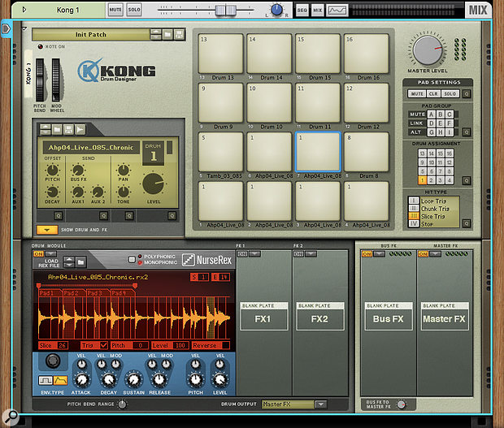
Task: Enable the Reverse checkbox for the slice
Action: point(226,345)
